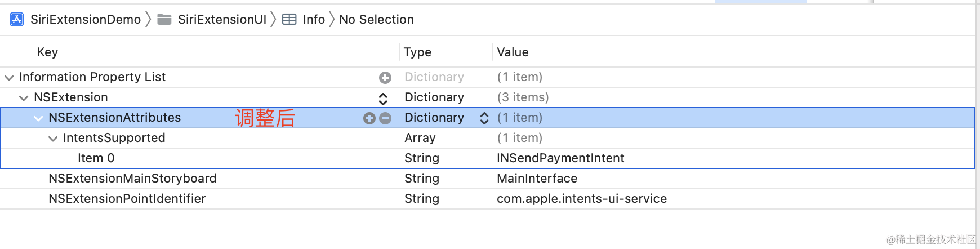Image resolution: width=980 pixels, height=249 pixels.
Task: Remove NSExtensionAttributes with the minus button
Action: [x=385, y=118]
